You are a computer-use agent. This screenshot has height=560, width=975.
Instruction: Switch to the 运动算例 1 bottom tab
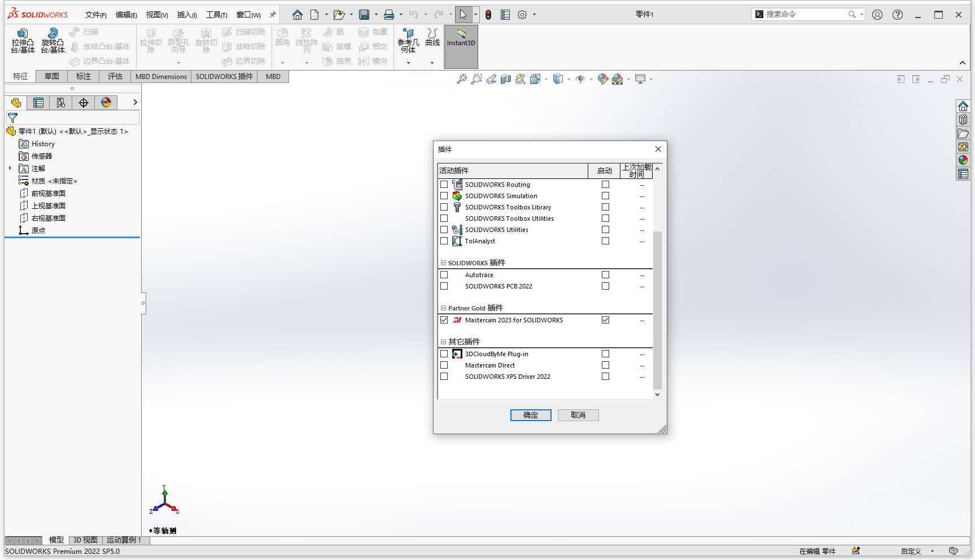coord(124,540)
